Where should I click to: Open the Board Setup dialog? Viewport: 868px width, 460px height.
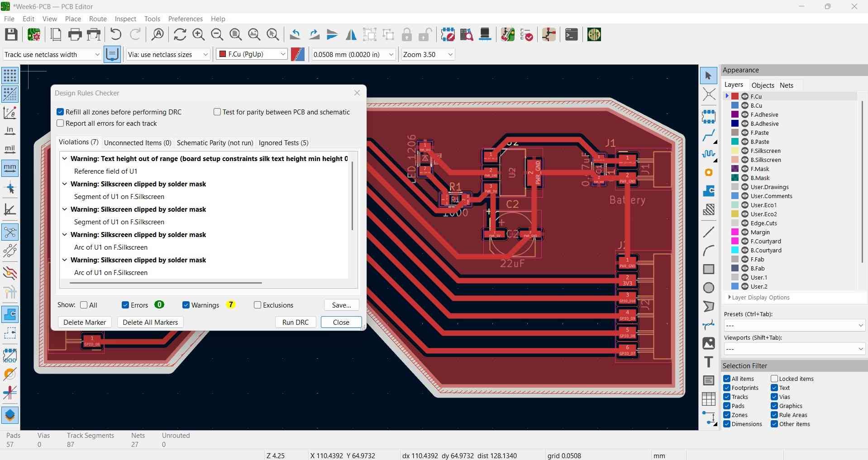(34, 34)
